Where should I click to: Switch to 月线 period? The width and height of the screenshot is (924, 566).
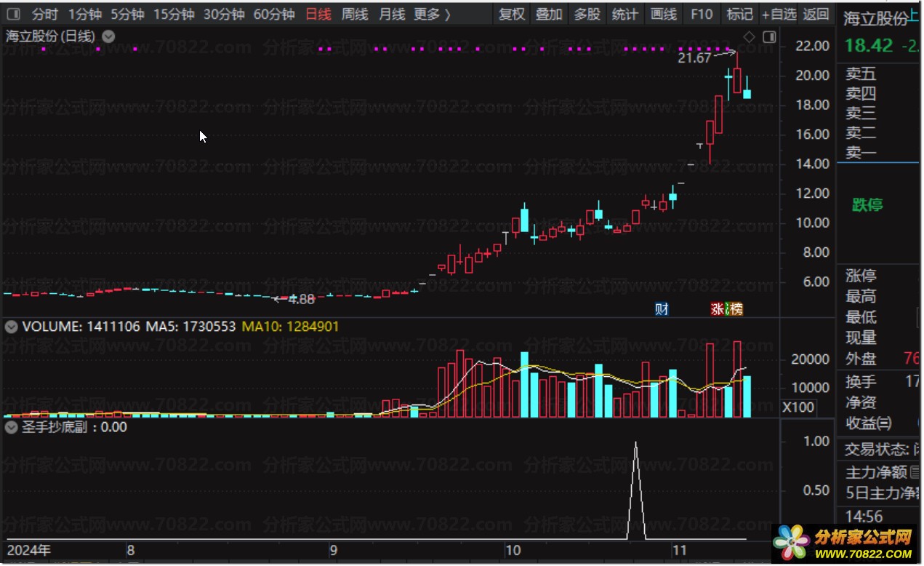[x=392, y=14]
